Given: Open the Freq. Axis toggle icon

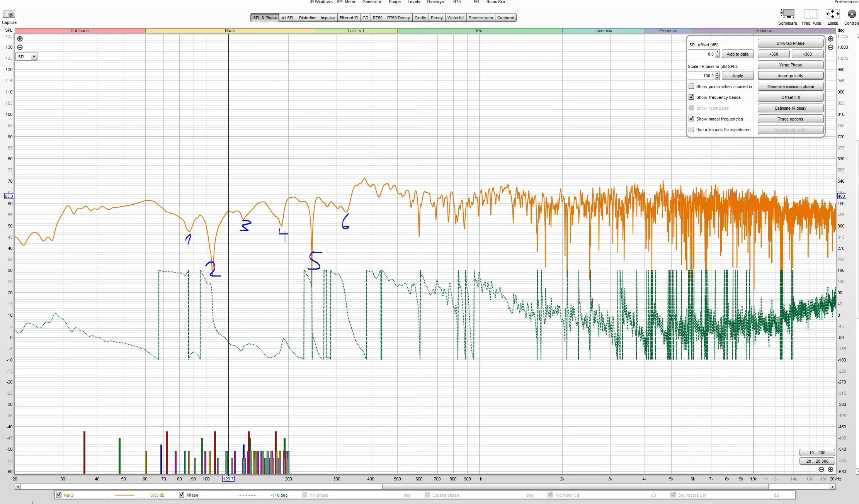Looking at the screenshot, I should (x=811, y=14).
